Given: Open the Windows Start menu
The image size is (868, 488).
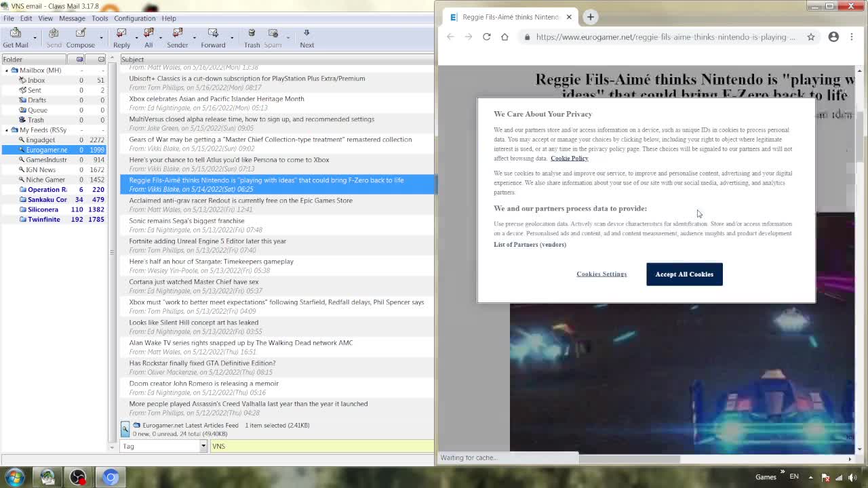Looking at the screenshot, I should pos(15,477).
